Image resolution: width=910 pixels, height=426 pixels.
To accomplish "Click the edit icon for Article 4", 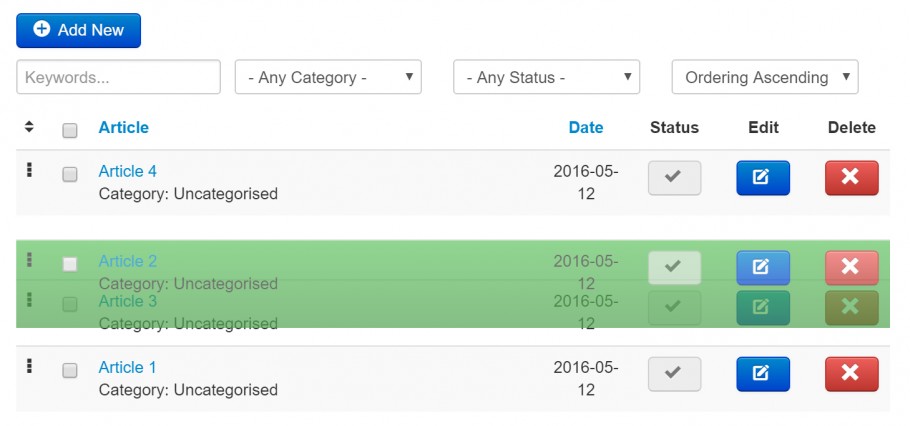I will click(763, 178).
